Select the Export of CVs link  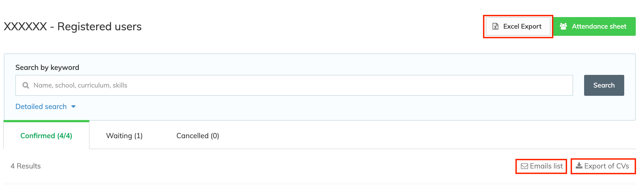tap(606, 166)
